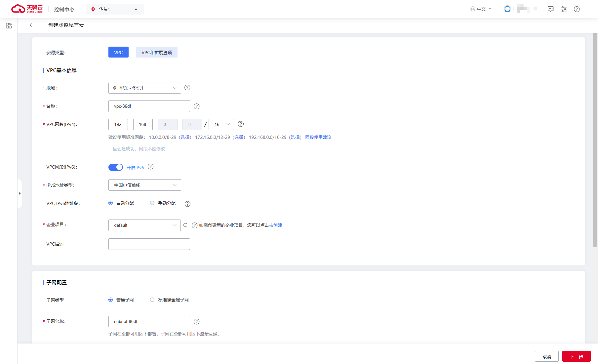Refresh the enterprise project list
The width and height of the screenshot is (598, 364).
pyautogui.click(x=185, y=225)
